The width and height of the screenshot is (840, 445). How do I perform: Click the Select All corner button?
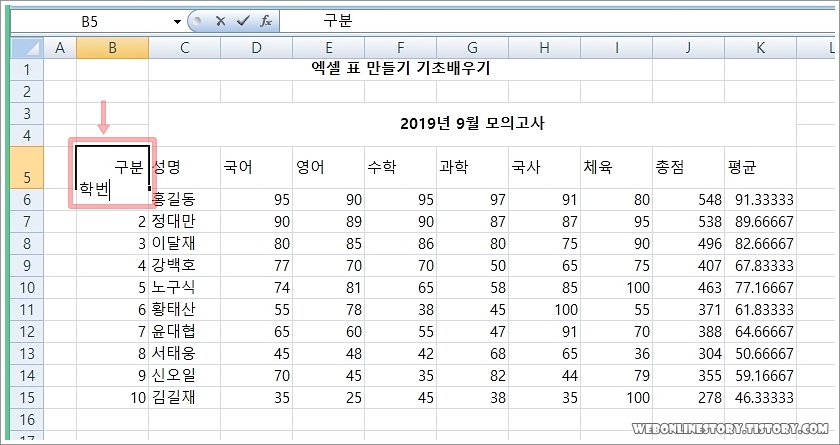pyautogui.click(x=27, y=48)
